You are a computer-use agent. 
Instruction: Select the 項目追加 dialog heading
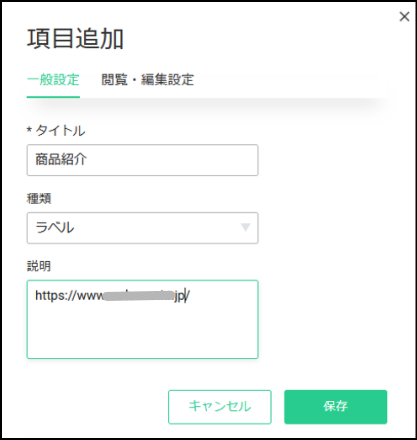[x=75, y=39]
